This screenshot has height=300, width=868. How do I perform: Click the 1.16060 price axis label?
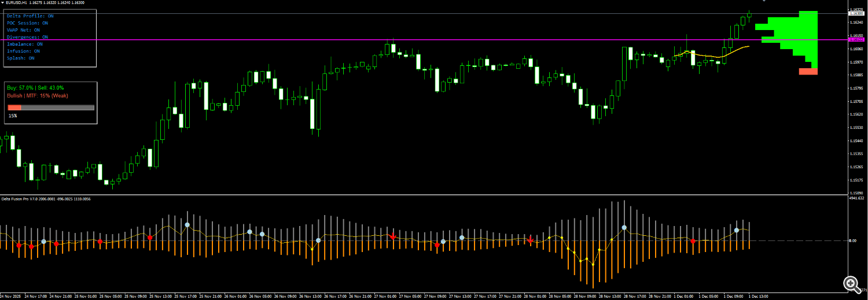pyautogui.click(x=857, y=49)
